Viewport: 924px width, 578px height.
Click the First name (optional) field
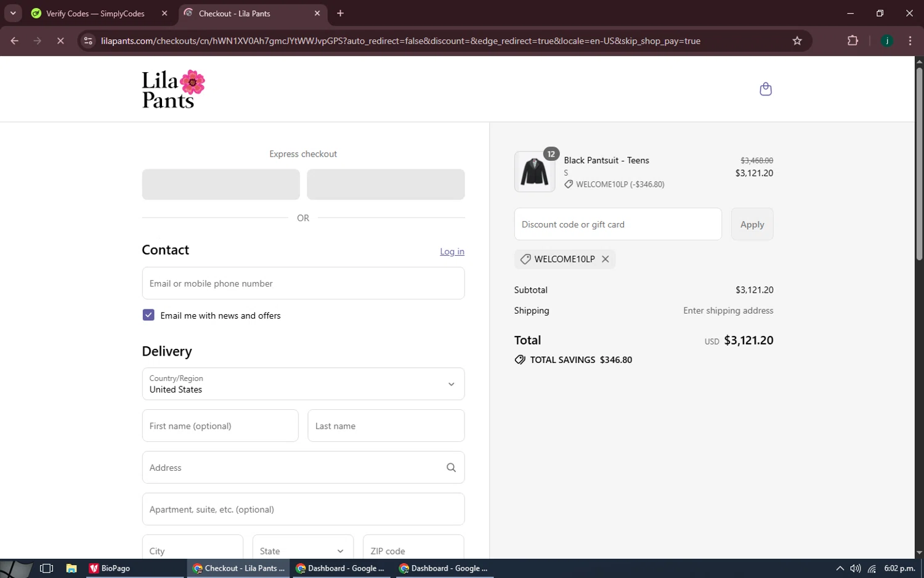220,426
